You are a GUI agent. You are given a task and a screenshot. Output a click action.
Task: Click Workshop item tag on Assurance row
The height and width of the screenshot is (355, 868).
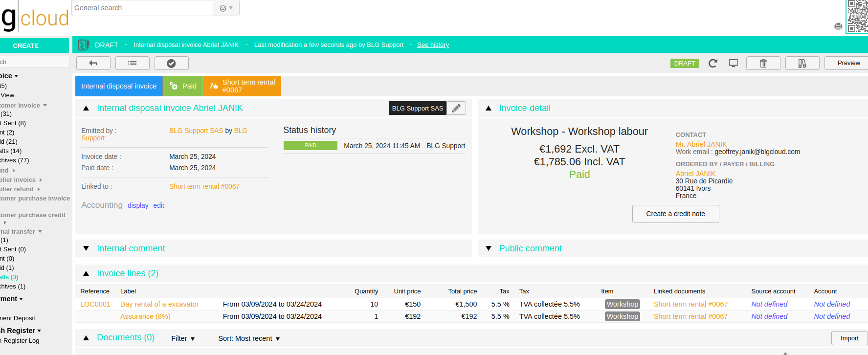tap(622, 316)
